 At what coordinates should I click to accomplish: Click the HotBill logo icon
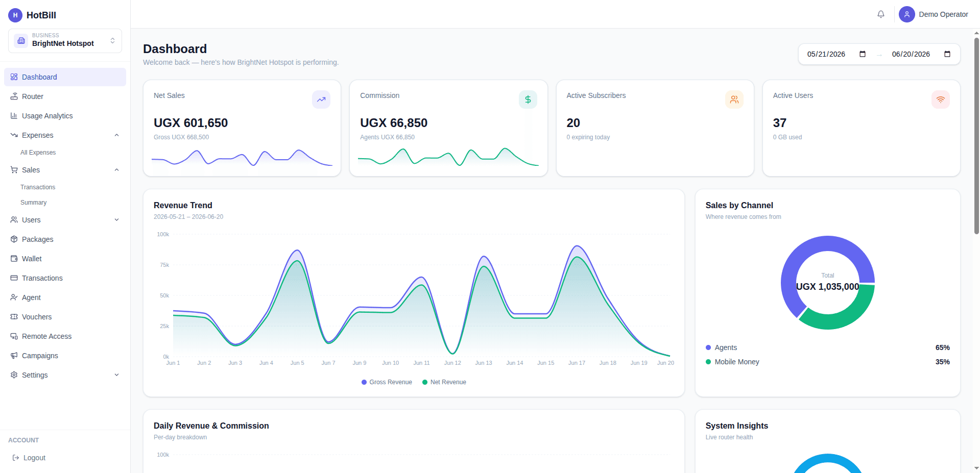tap(15, 15)
